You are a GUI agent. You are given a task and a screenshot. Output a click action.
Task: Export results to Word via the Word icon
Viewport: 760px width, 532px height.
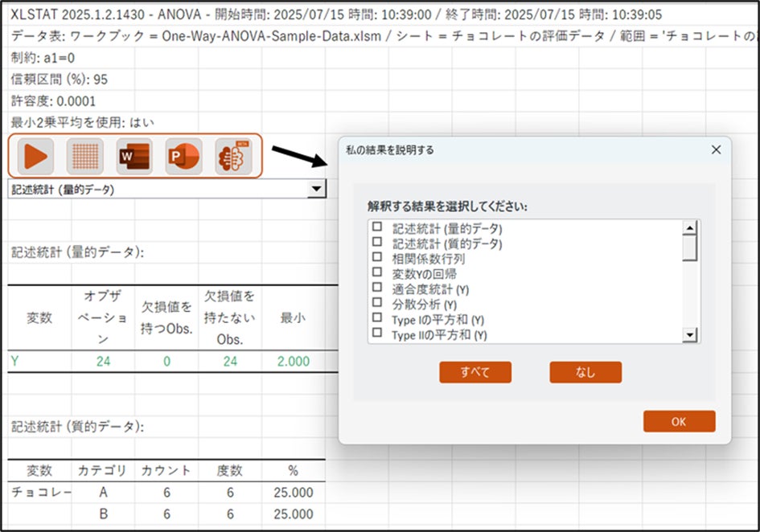coord(134,157)
